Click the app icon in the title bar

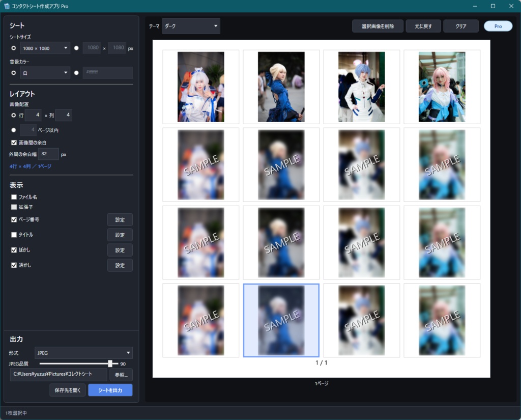(x=7, y=6)
